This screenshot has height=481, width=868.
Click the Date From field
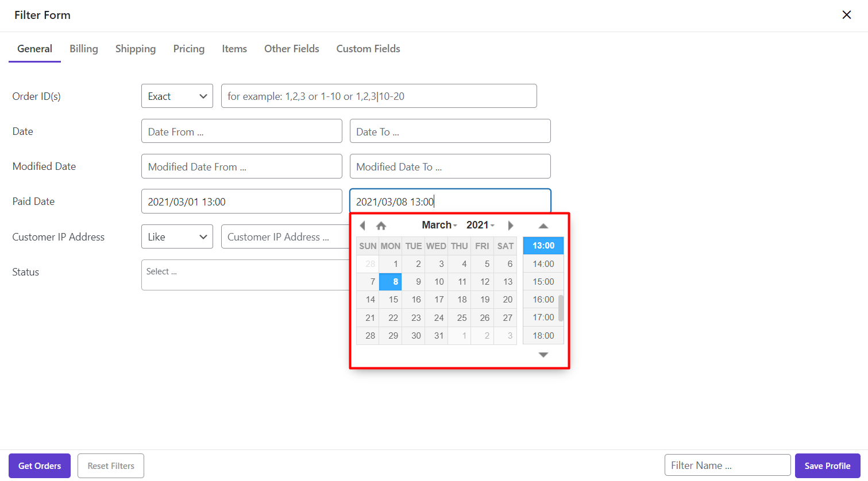[241, 131]
